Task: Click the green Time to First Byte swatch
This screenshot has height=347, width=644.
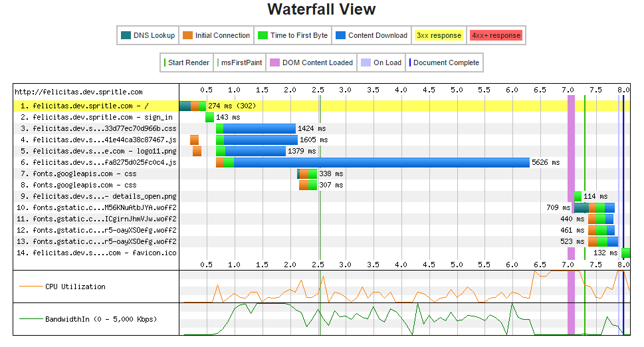Action: point(263,35)
